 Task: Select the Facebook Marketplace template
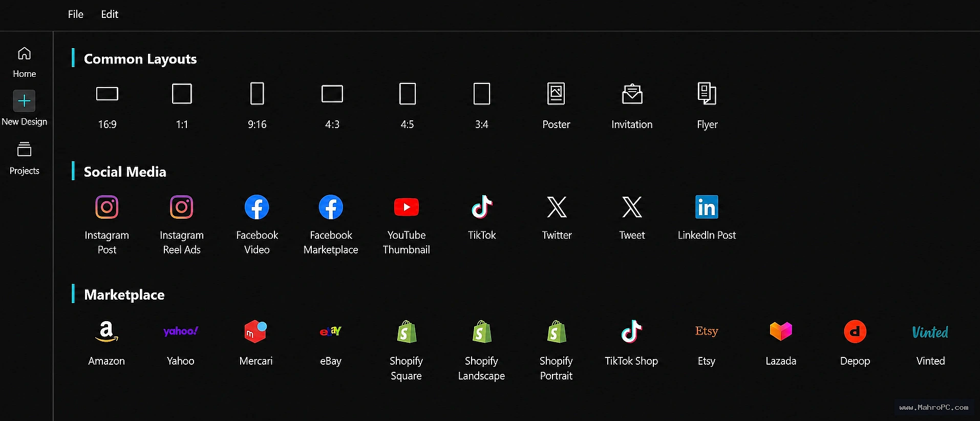(x=331, y=224)
